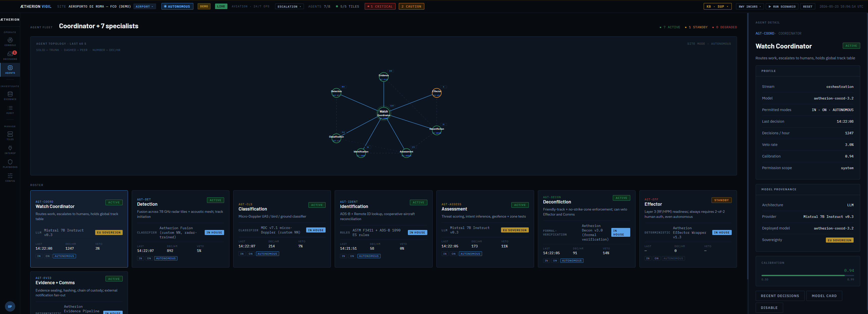Viewport: 868px width, 314px height.
Task: Toggle AUTONOMOUS mode on Deconfliction card
Action: click(x=572, y=260)
